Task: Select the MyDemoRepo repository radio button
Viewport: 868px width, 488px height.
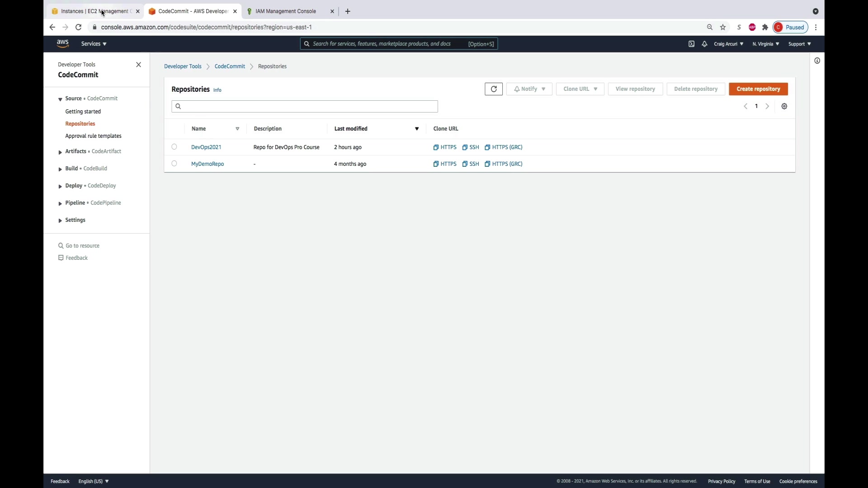Action: pos(174,164)
